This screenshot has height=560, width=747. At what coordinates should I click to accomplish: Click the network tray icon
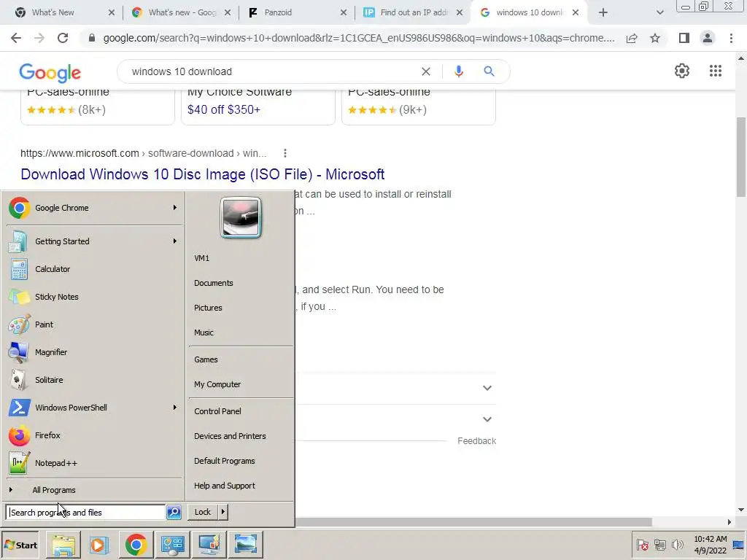pyautogui.click(x=659, y=545)
